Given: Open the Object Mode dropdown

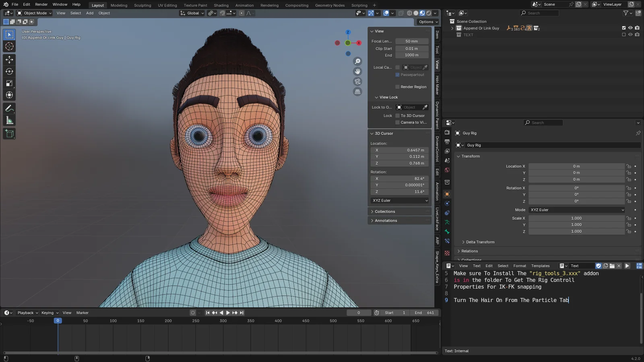Looking at the screenshot, I should click(x=34, y=13).
